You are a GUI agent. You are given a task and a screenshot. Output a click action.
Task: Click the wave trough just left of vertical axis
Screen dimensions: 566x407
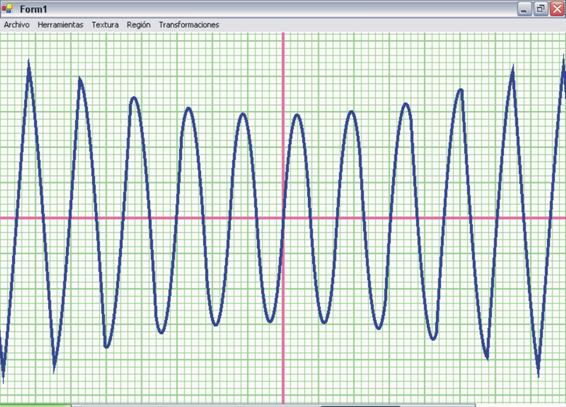click(270, 320)
